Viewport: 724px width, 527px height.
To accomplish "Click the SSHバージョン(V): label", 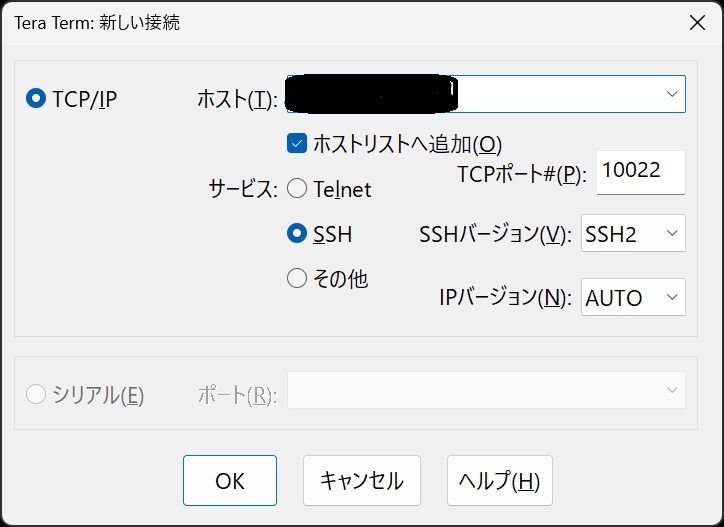I will click(x=495, y=235).
